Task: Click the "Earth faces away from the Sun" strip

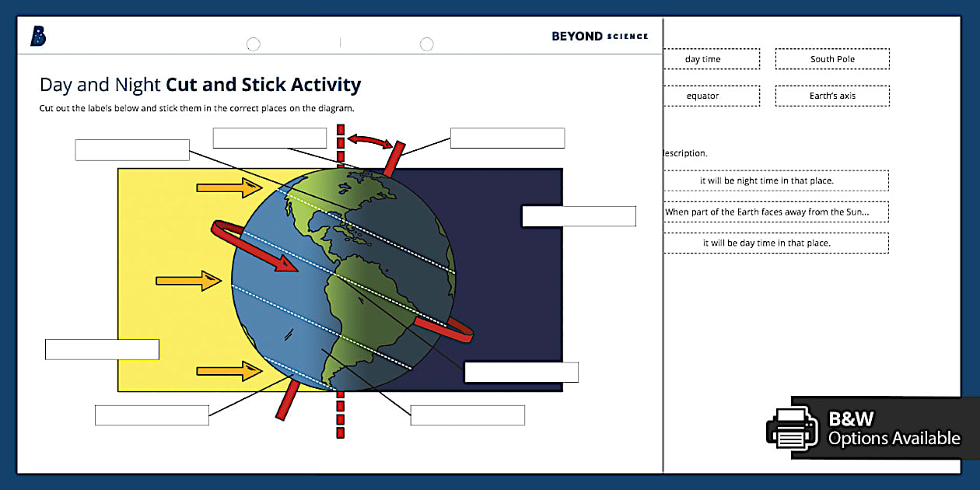Action: 775,211
